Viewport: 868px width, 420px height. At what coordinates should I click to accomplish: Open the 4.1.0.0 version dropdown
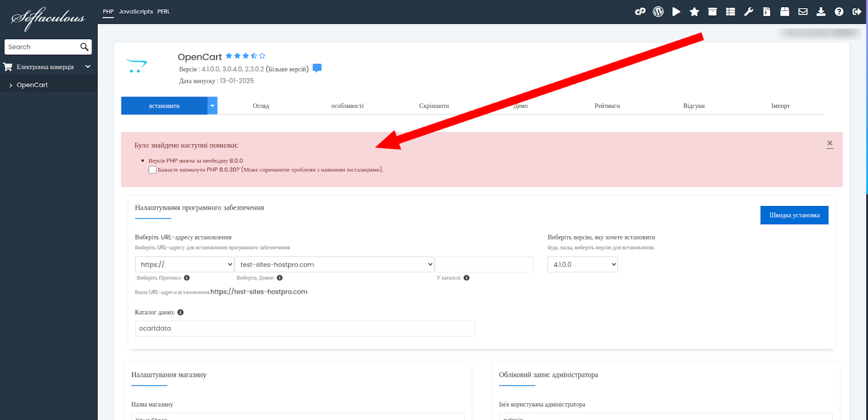tap(583, 264)
